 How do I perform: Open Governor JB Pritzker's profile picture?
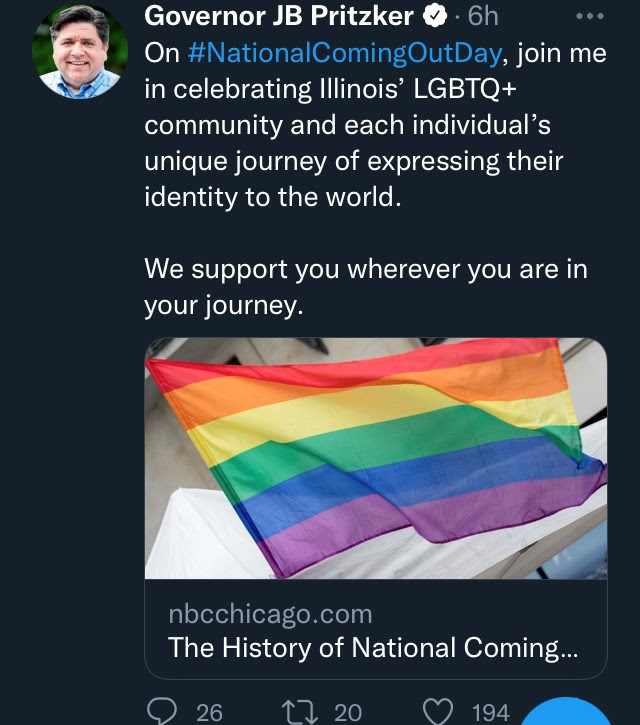coord(80,52)
